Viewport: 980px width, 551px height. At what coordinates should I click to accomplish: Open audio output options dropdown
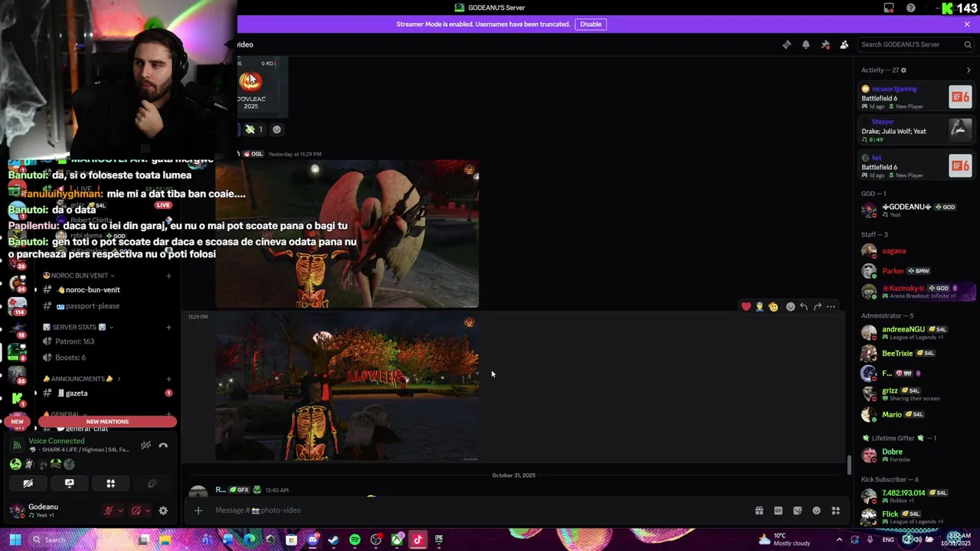click(147, 510)
